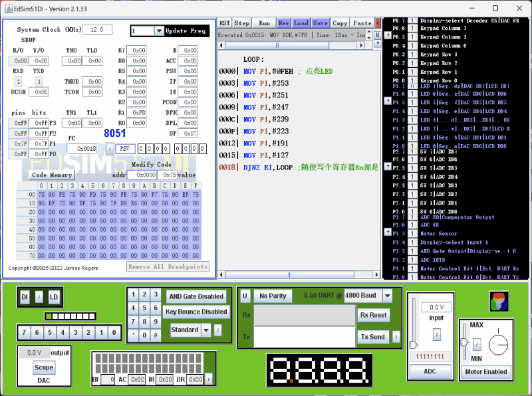Image resolution: width=532 pixels, height=396 pixels.
Task: Click the Scope button in the DAC panel
Action: point(44,367)
